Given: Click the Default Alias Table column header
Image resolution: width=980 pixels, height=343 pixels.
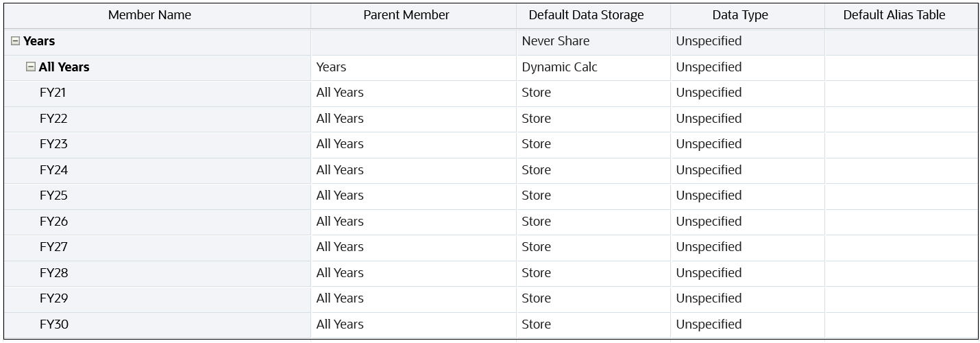Looking at the screenshot, I should coord(894,15).
